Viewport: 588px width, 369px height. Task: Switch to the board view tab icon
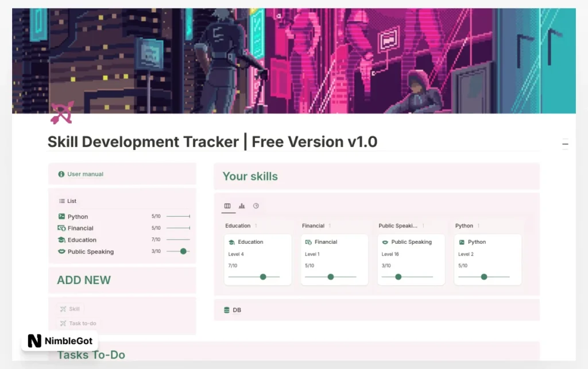[x=227, y=206]
